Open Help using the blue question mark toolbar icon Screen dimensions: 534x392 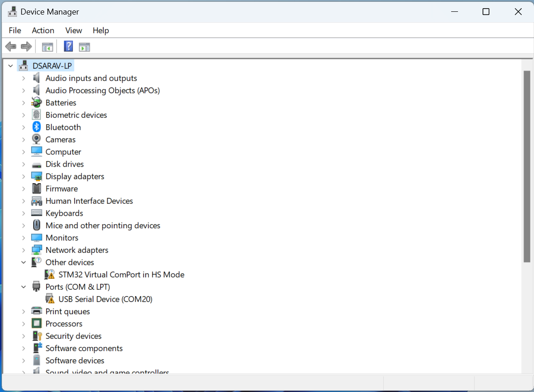coord(68,46)
